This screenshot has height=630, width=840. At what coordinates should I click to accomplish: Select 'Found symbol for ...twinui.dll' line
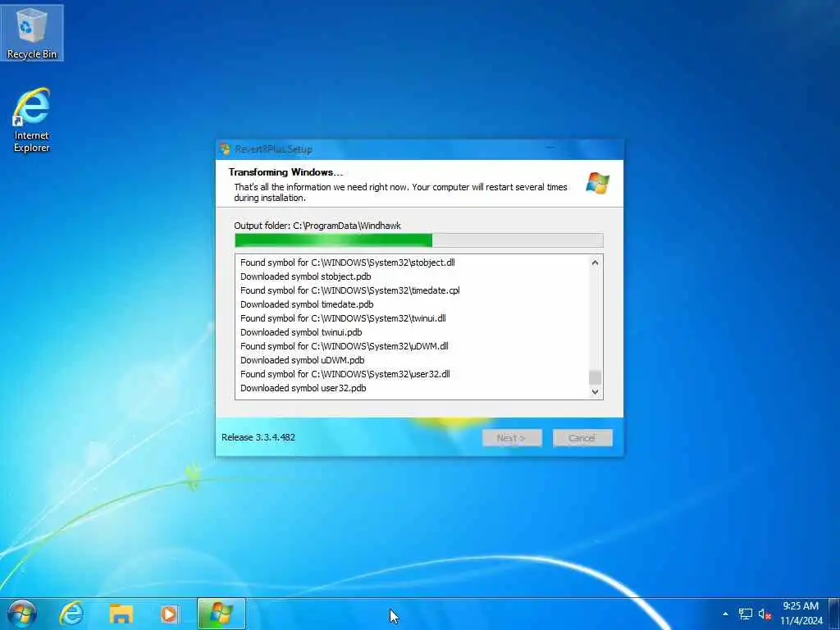[x=343, y=318]
